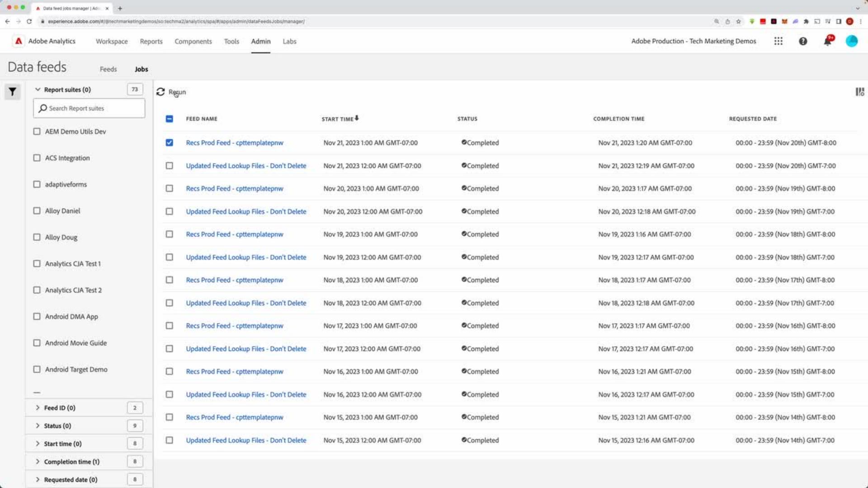The image size is (868, 488).
Task: Expand the Completion time filter
Action: (x=38, y=461)
